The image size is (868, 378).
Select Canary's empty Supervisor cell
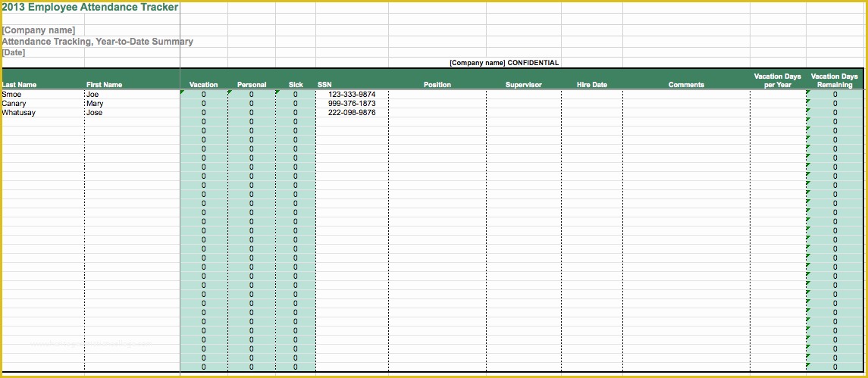[524, 104]
